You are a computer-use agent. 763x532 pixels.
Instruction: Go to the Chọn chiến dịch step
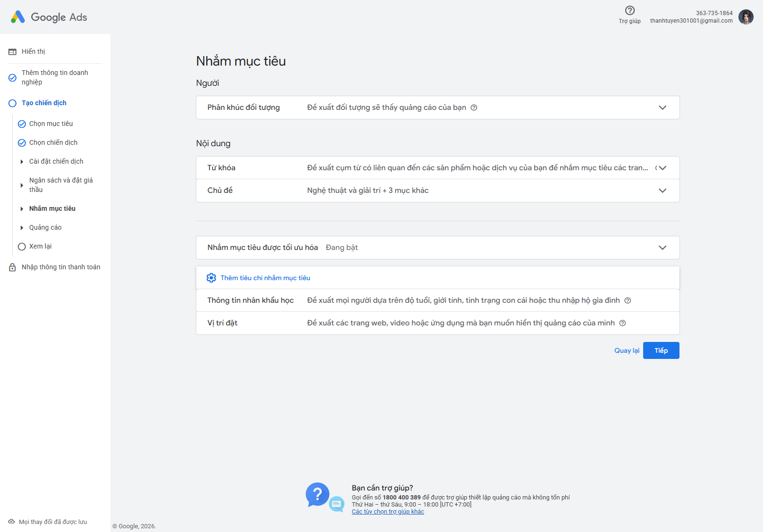click(x=53, y=142)
